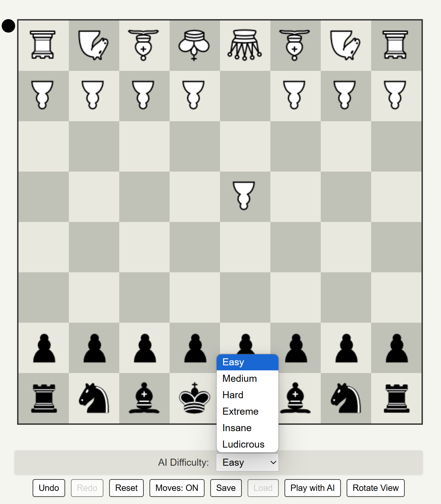Pick the white knight beside the top-left rook
Screen dimensions: 441x504
93,45
